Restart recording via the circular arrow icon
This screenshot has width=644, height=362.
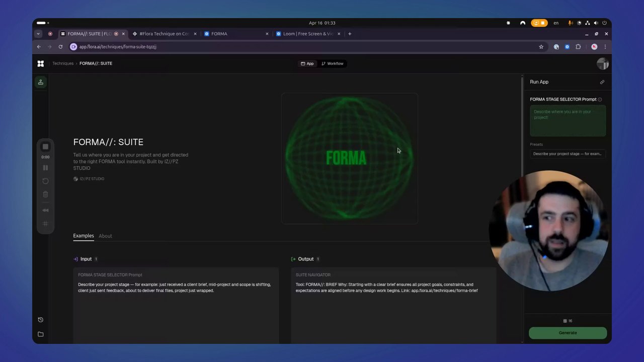coord(45,181)
